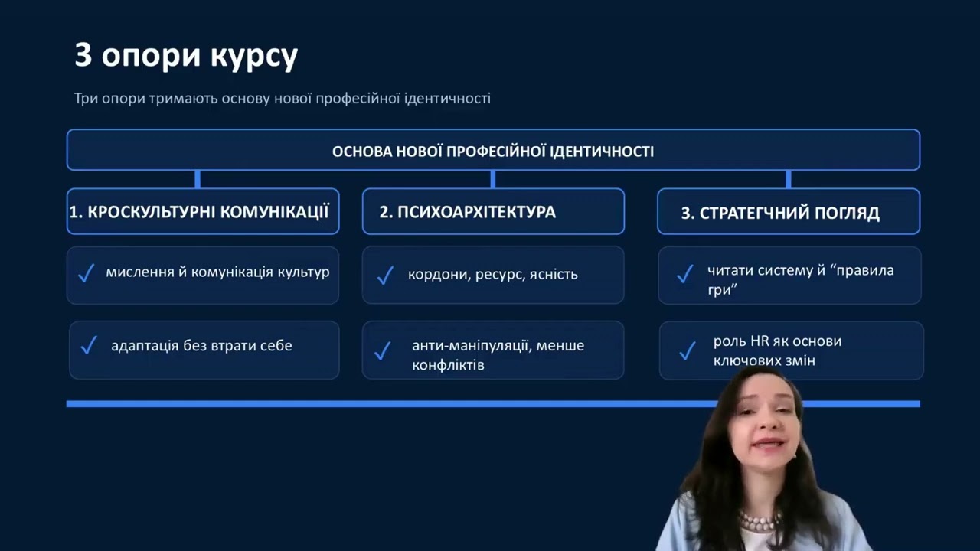Screen dimensions: 980x551
Task: Click the text 'адаптація без втрати себе'
Action: [201, 346]
